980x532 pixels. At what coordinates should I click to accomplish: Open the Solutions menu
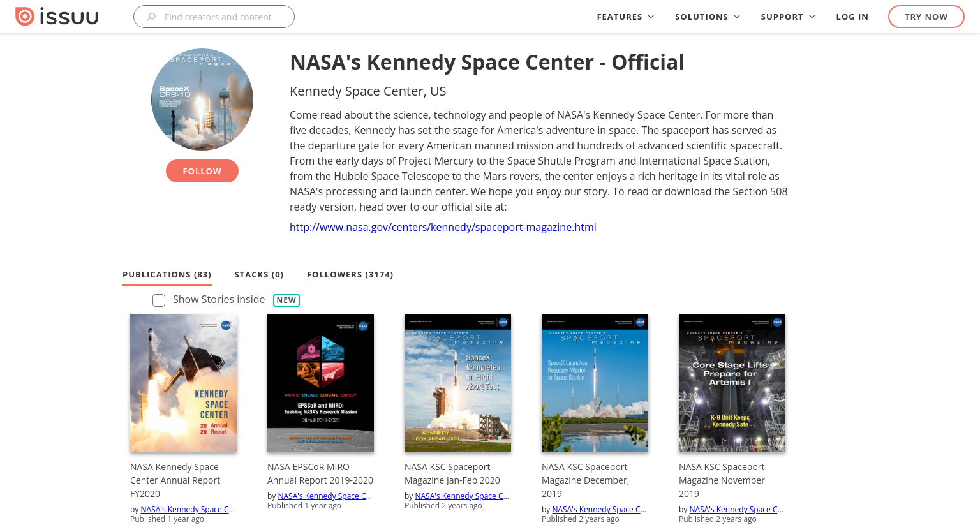coord(708,17)
